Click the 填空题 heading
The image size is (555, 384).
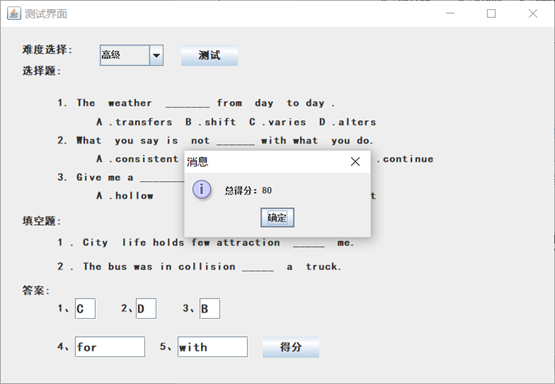click(41, 221)
